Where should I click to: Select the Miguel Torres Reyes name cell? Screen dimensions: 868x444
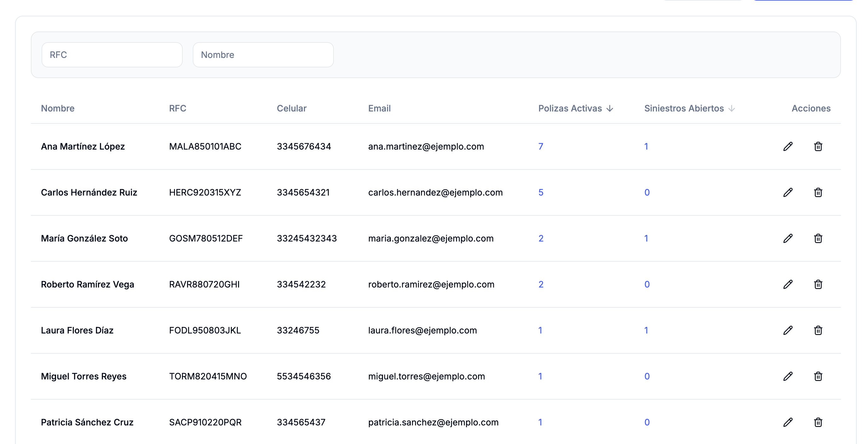[83, 376]
